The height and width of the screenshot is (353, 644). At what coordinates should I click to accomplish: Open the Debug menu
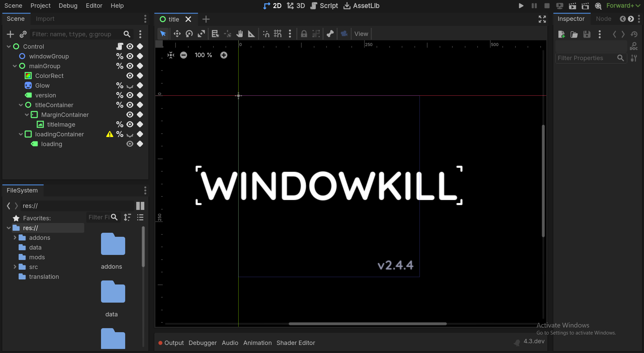68,6
